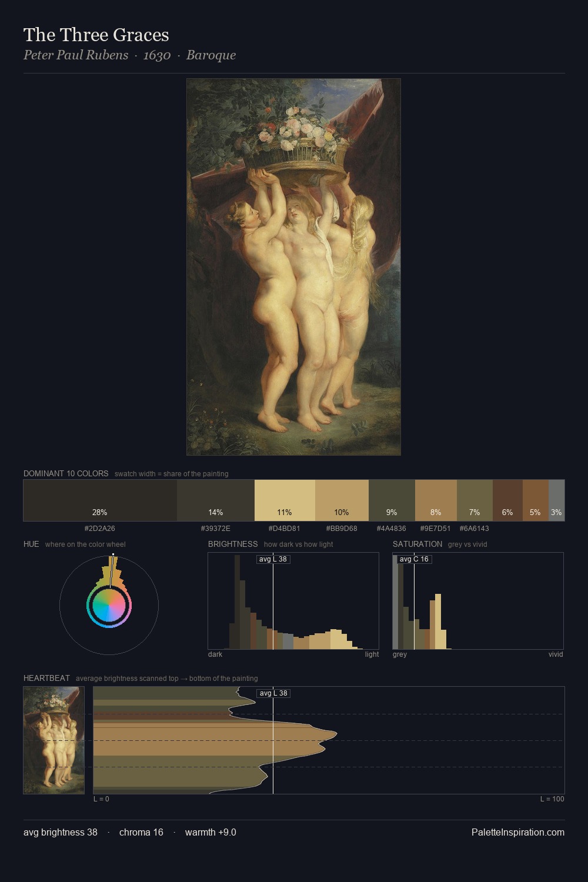Click the 'grey' axis label

tap(400, 654)
